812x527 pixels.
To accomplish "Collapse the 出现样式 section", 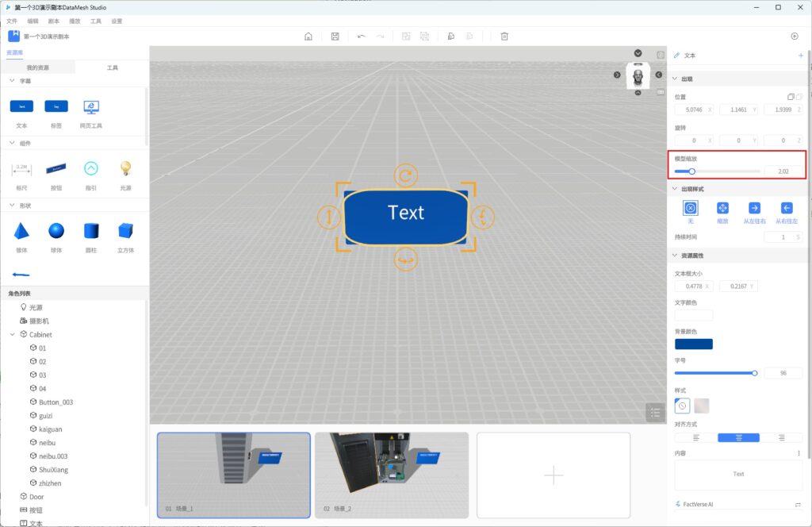I will coord(675,189).
